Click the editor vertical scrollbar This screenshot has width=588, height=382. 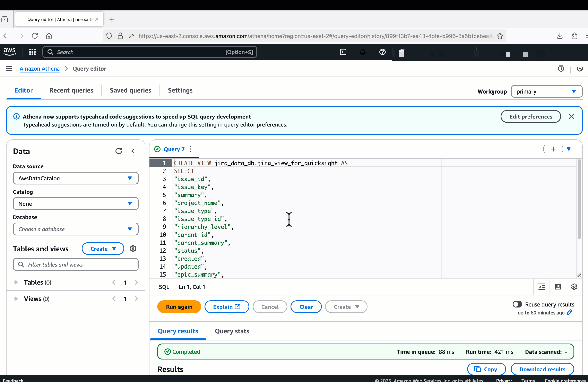pyautogui.click(x=579, y=199)
